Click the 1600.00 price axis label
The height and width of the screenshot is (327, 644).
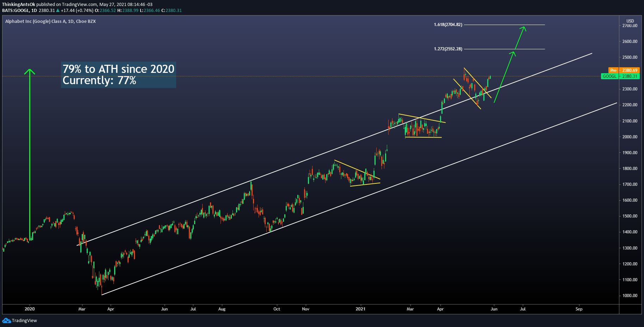[630, 200]
